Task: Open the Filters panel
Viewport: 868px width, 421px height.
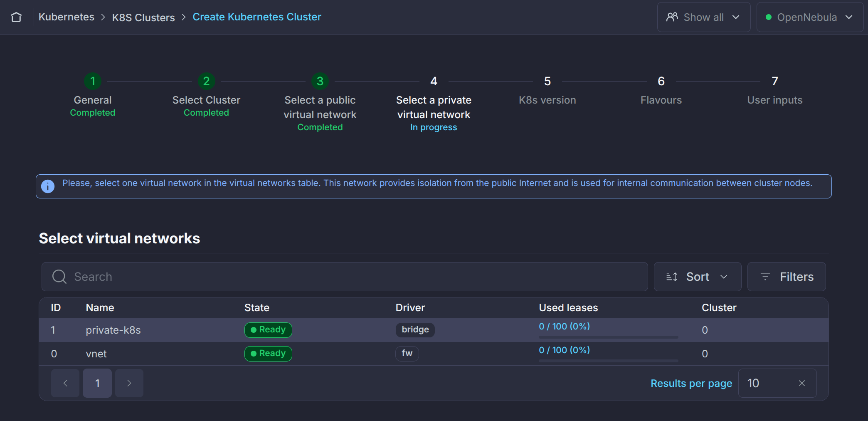Action: coord(786,277)
